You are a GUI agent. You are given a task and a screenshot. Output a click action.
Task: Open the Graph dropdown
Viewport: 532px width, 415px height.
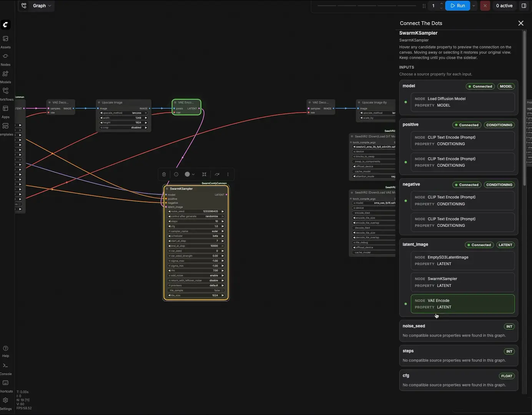[42, 6]
